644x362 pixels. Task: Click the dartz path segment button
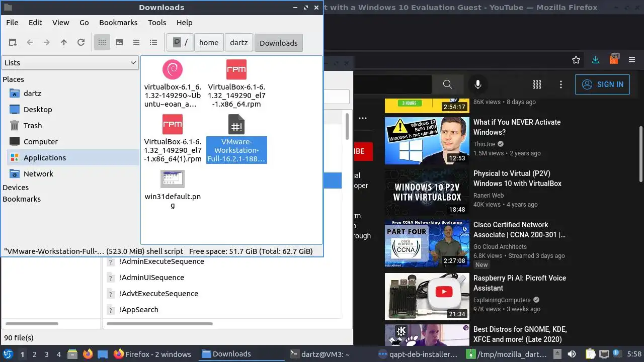tap(239, 43)
